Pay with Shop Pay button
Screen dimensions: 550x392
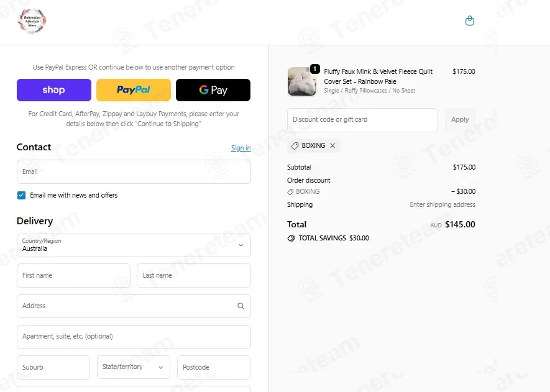[54, 90]
